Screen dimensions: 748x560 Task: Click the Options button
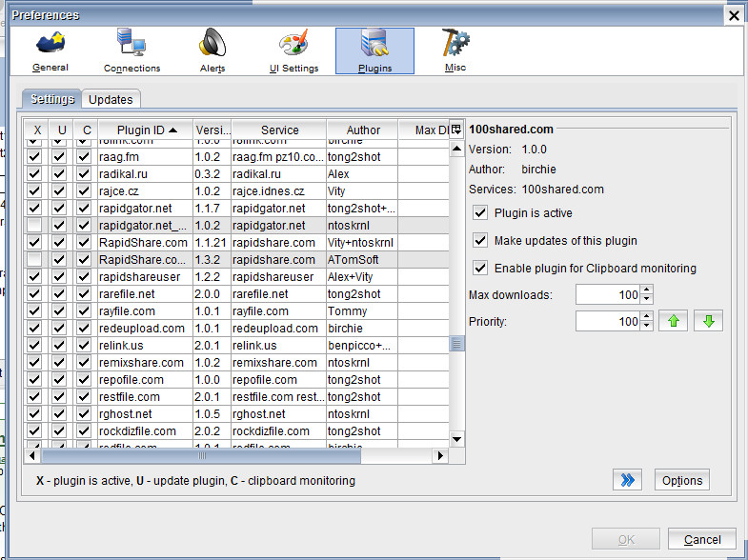click(682, 481)
